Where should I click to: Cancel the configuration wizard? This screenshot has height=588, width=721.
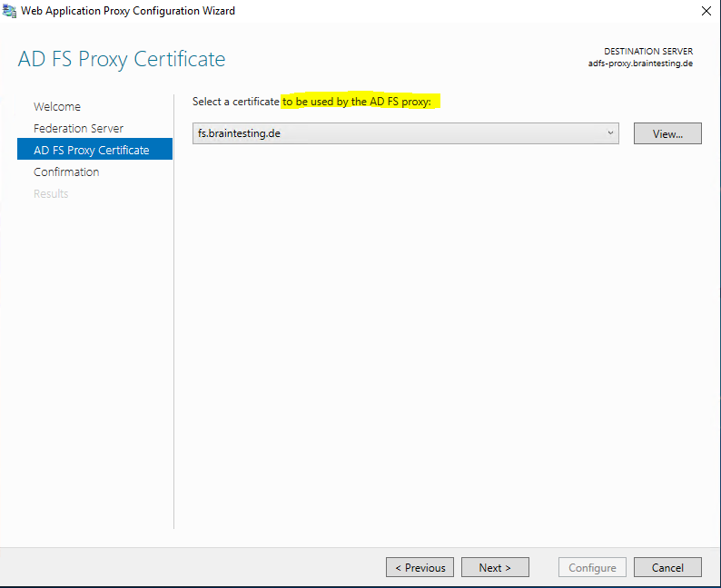point(667,567)
